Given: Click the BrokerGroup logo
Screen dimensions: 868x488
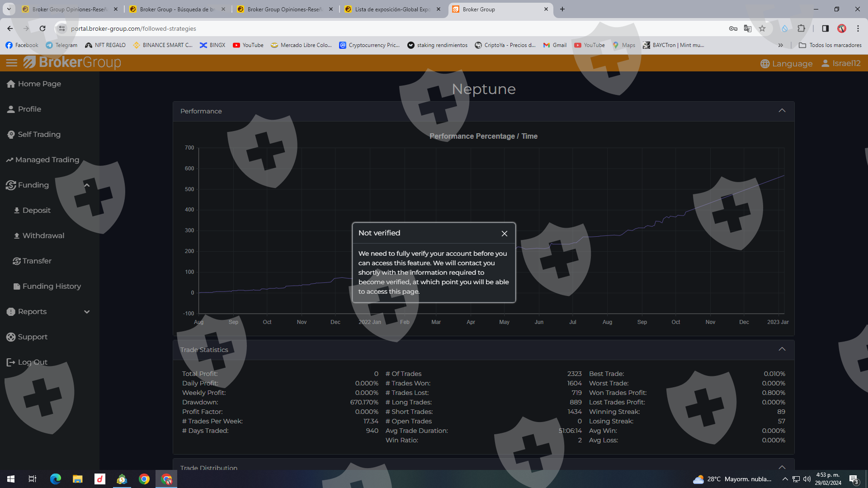Looking at the screenshot, I should [x=72, y=62].
